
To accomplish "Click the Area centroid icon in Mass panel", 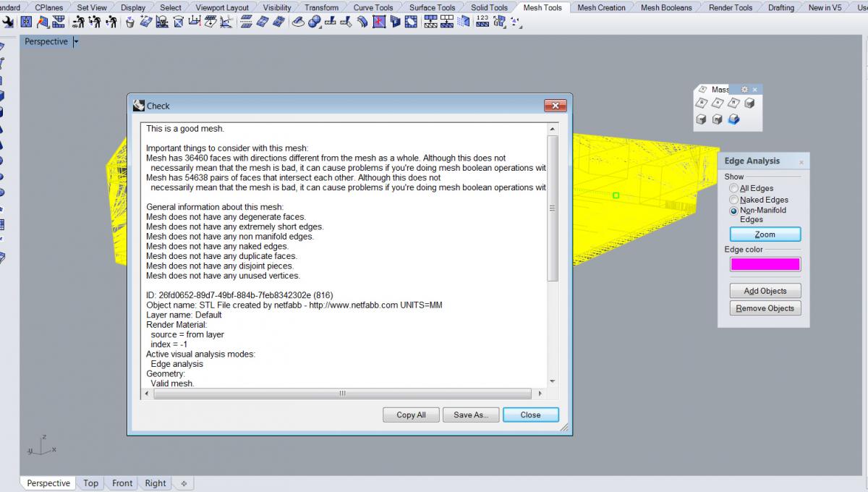I will (x=718, y=103).
